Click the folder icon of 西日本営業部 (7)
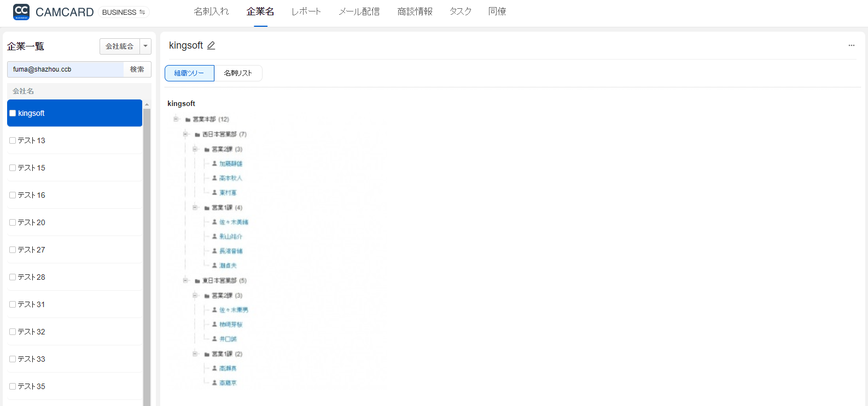 click(197, 134)
